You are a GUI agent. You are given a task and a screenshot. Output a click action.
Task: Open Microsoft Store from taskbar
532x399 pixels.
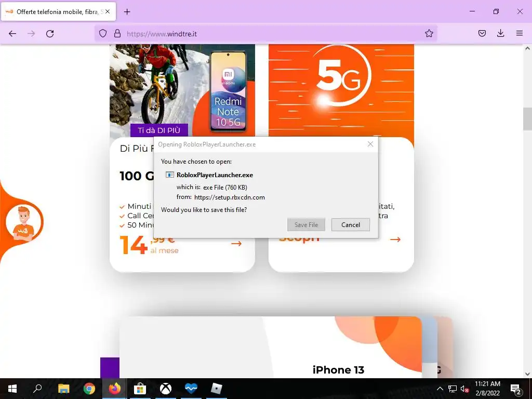[140, 389]
